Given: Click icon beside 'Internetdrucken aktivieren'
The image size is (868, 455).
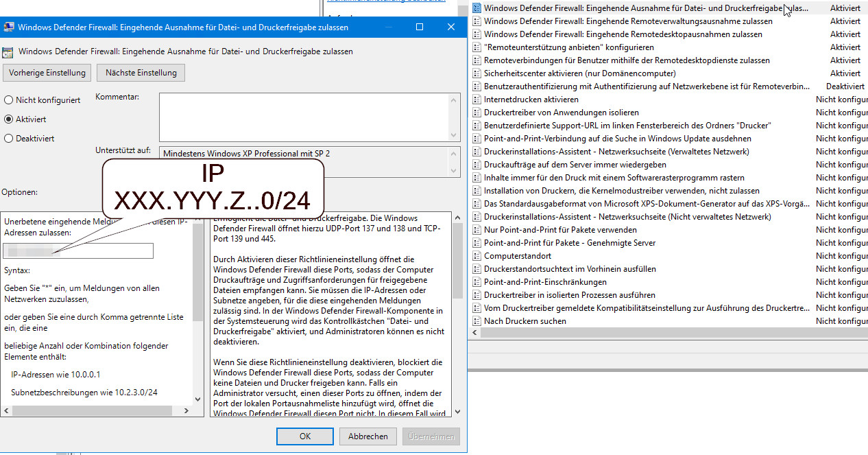Looking at the screenshot, I should 477,100.
